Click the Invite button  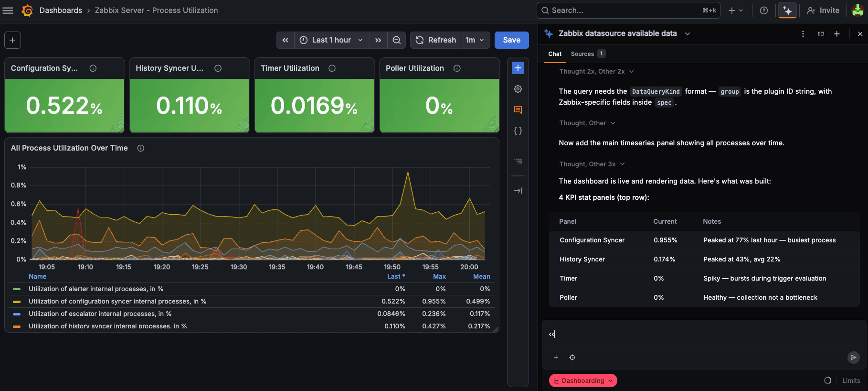(823, 11)
